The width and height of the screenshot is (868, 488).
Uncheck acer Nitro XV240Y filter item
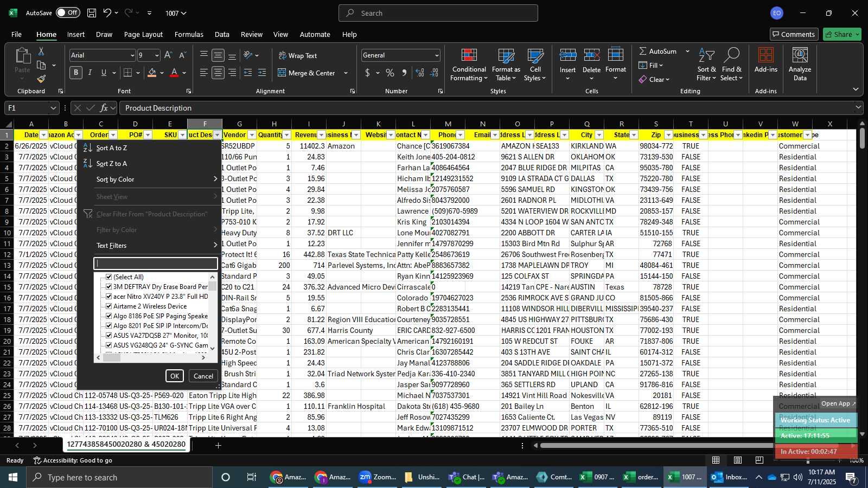108,297
